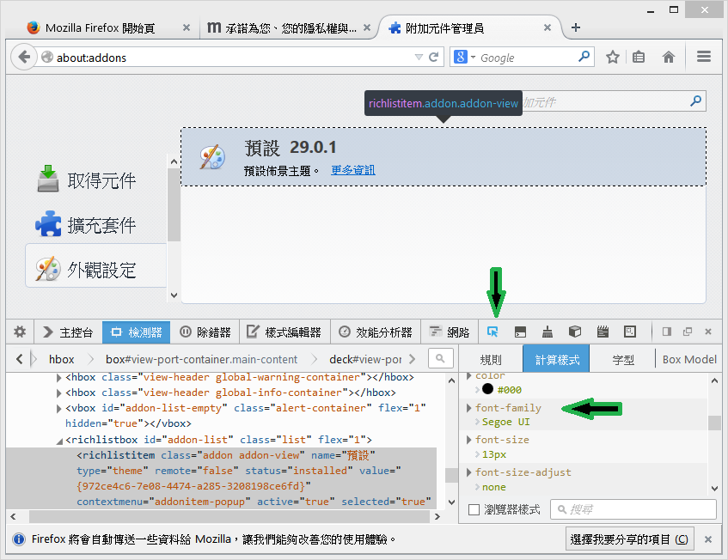Toggle 瀏覽器樣式 checkbox

(x=474, y=509)
